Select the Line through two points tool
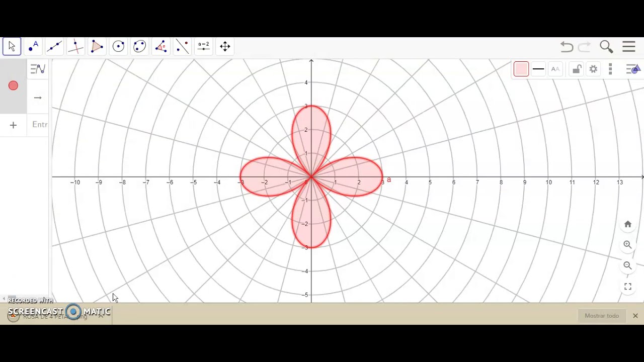Image resolution: width=644 pixels, height=362 pixels. click(x=54, y=46)
